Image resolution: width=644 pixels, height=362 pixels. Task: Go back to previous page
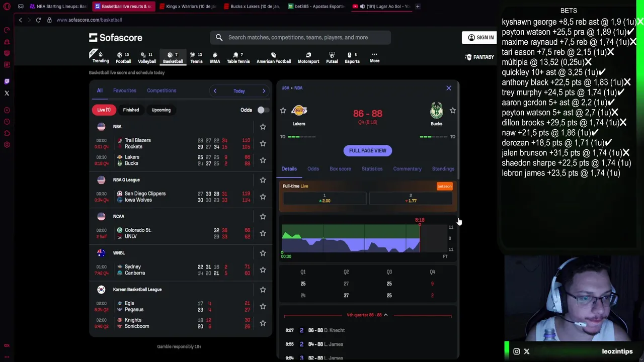coord(20,20)
